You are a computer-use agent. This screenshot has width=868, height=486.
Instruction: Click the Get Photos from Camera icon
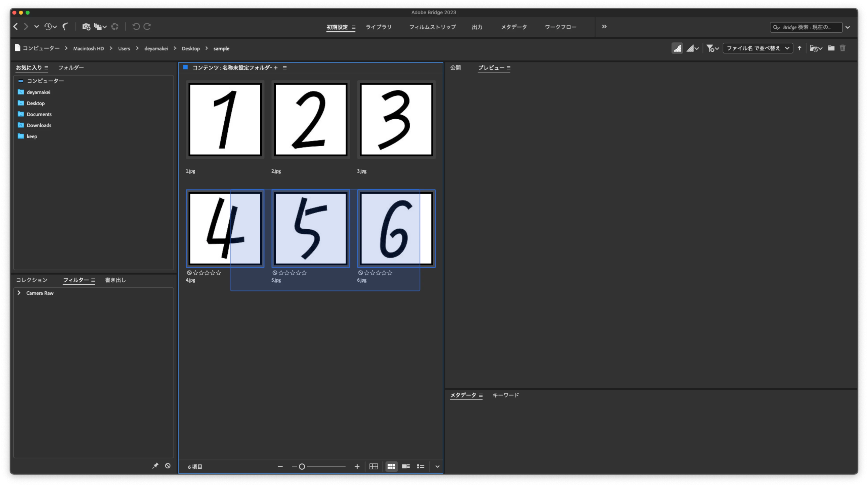86,27
